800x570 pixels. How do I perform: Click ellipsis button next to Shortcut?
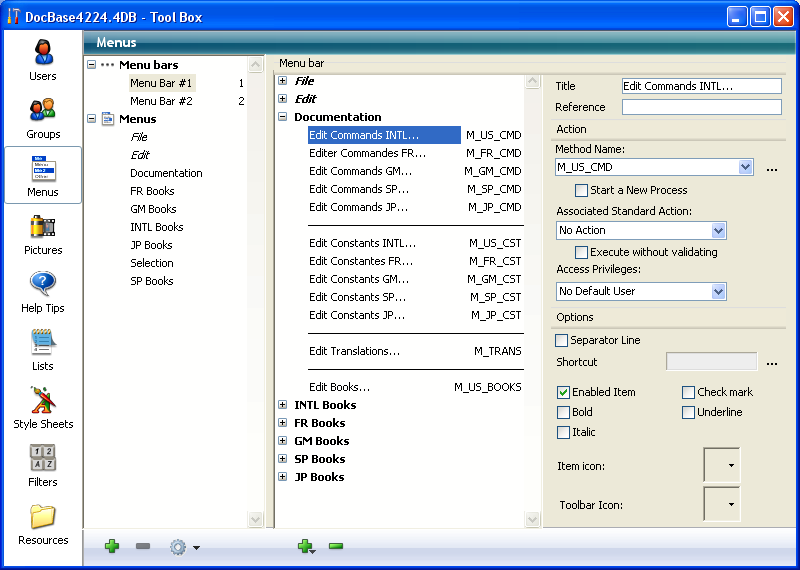(772, 363)
